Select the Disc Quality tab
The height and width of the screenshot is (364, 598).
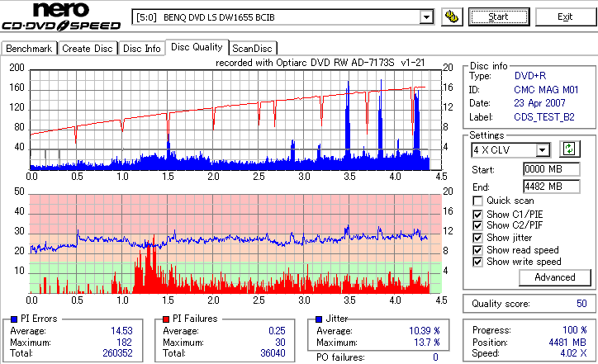[x=197, y=47]
